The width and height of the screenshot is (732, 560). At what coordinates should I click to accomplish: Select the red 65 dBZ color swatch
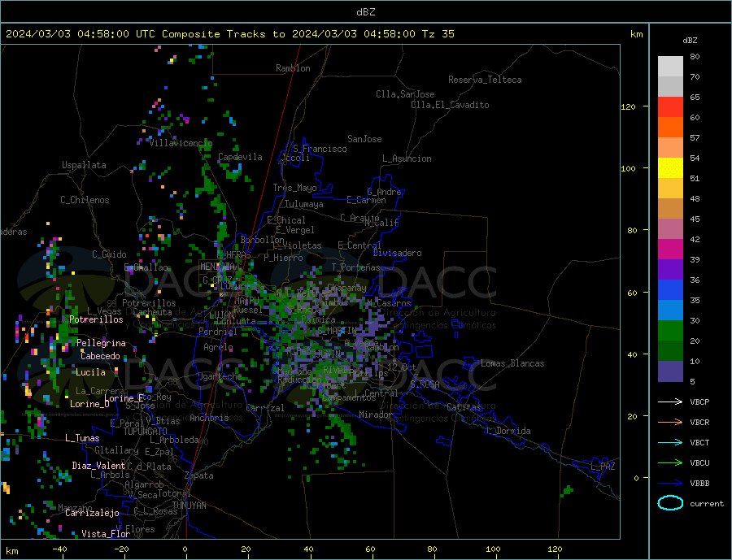pyautogui.click(x=670, y=106)
